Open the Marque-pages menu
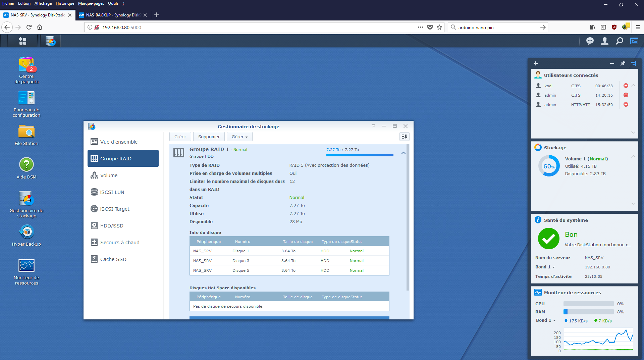Image resolution: width=644 pixels, height=360 pixels. coord(91,3)
